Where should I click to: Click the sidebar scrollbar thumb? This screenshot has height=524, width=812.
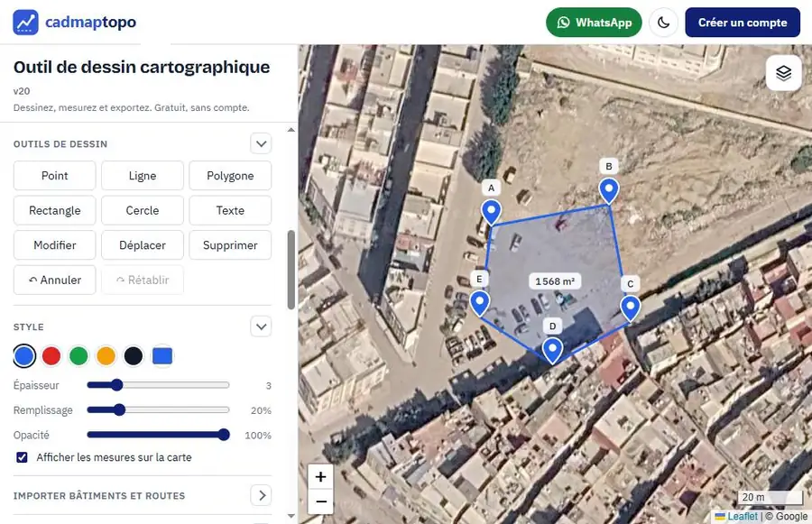pyautogui.click(x=291, y=270)
